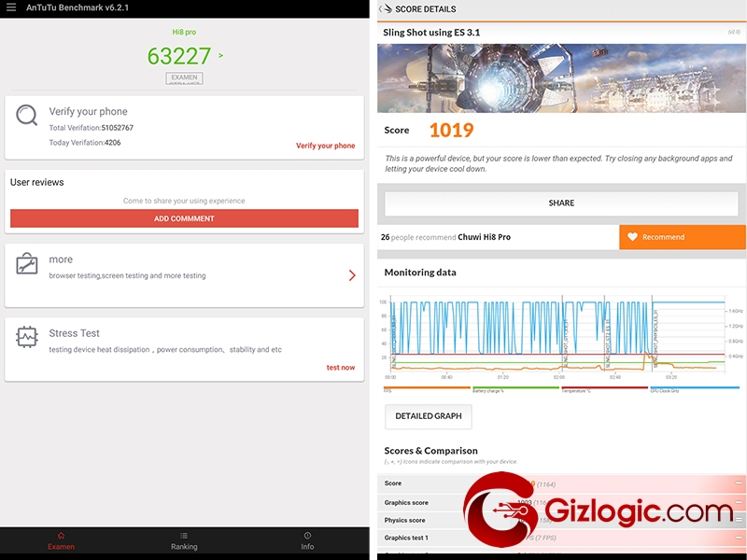
Task: Select the Physics score row label
Action: pos(405,520)
